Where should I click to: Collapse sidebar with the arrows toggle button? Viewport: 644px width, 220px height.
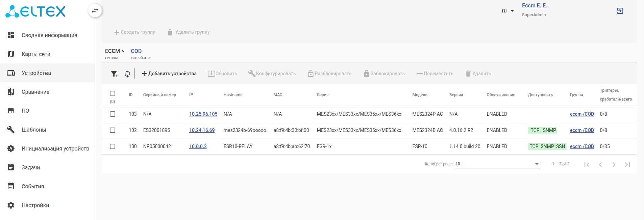coord(95,11)
